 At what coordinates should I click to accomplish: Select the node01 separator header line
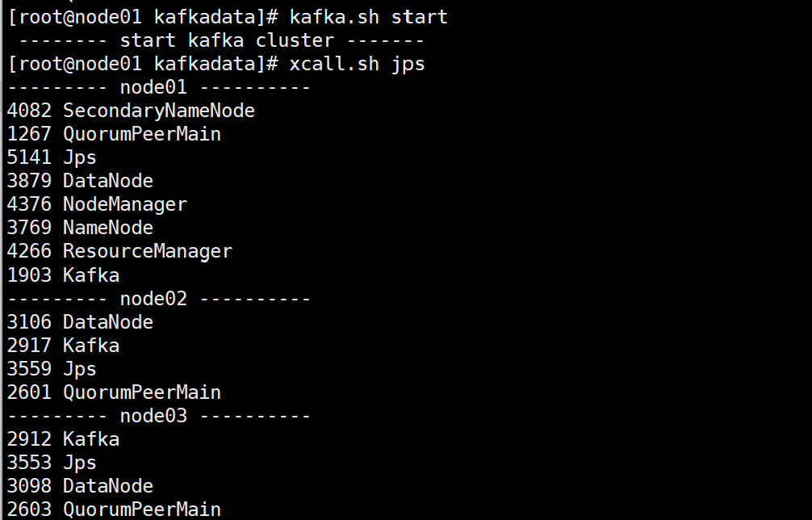pos(158,87)
